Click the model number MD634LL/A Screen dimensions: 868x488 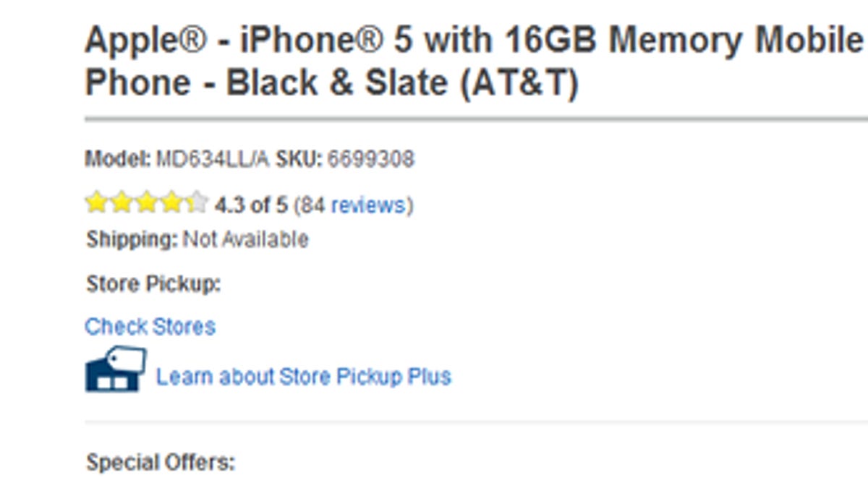tap(213, 159)
